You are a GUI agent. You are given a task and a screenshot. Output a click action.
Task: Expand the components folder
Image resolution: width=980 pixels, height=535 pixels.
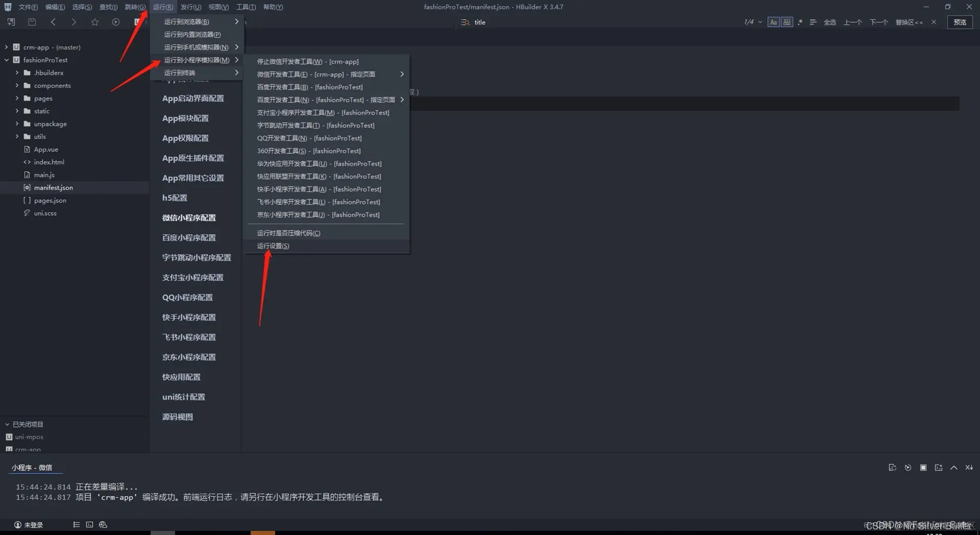point(17,85)
